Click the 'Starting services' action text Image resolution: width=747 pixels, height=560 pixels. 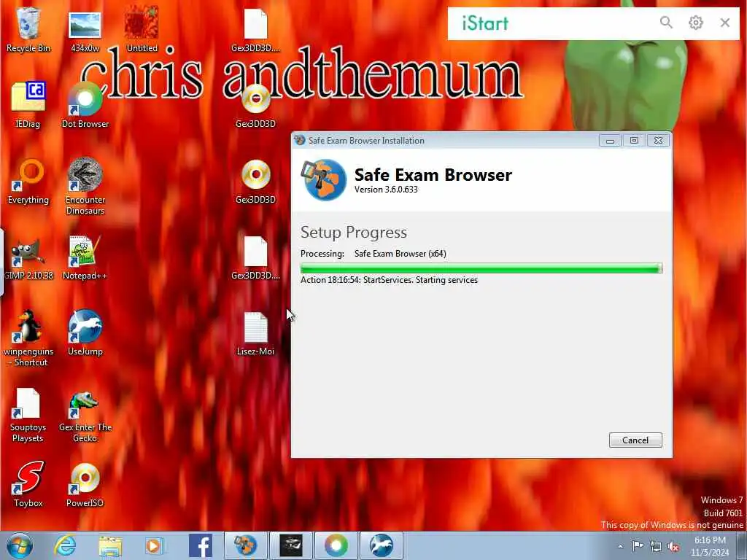(x=446, y=280)
